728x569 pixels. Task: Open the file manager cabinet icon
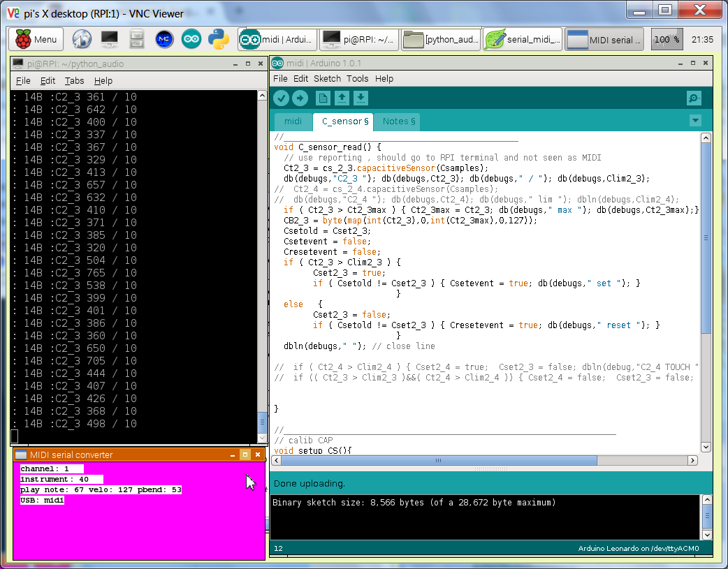137,40
